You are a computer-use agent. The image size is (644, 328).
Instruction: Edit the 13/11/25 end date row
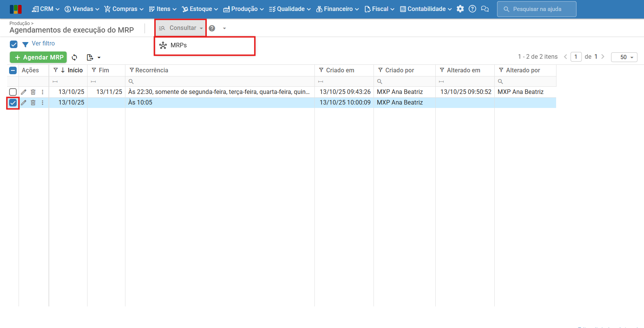[23, 92]
